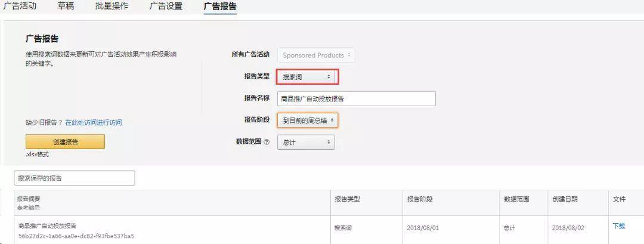Click the 报告名称 text field
This screenshot has height=244, width=644.
[357, 98]
